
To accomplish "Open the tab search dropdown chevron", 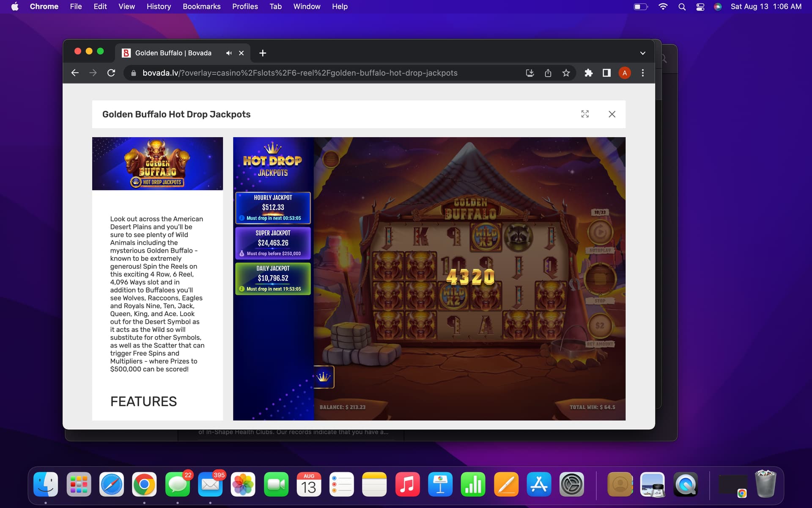I will pyautogui.click(x=642, y=53).
